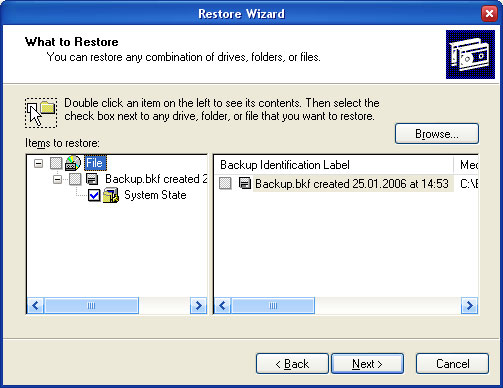The width and height of the screenshot is (503, 388).
Task: Click the partially visible Media column header
Action: coord(466,165)
